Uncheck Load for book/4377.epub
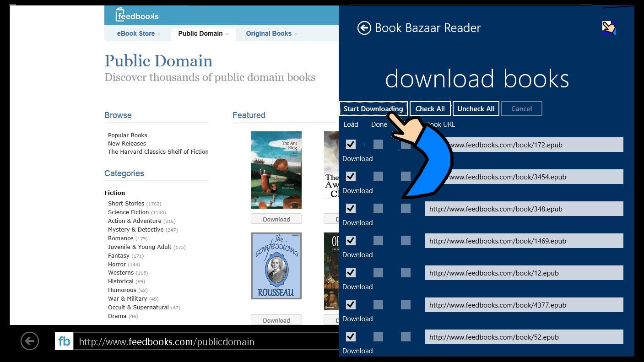The height and width of the screenshot is (362, 644). pos(351,305)
